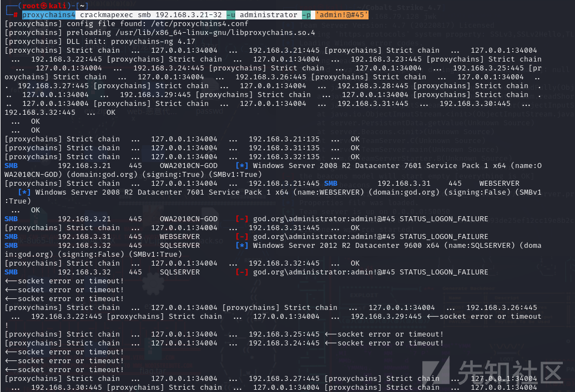
Task: Click STATUS_LOGON_FAILURE on the OWA2010CN-GOD row
Action: tap(444, 218)
